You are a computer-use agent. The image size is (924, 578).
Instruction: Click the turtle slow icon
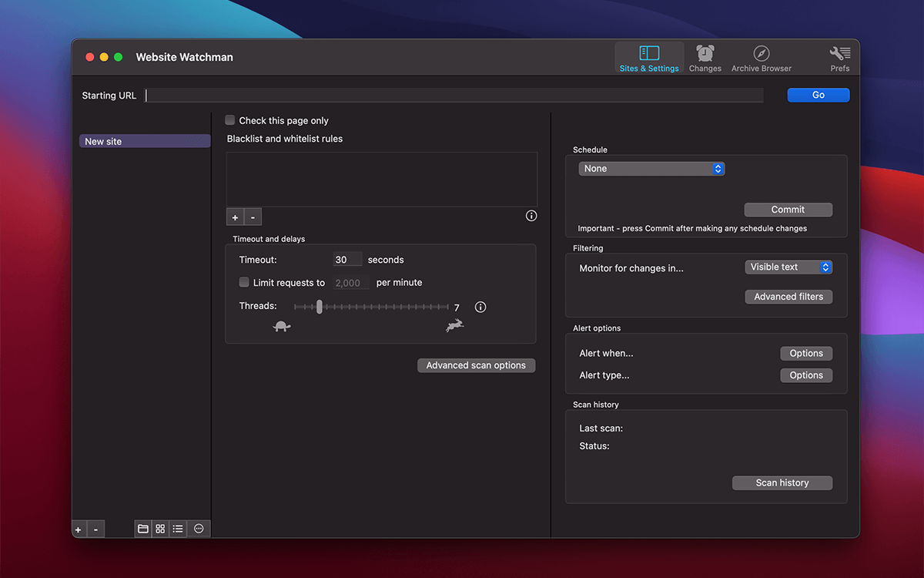tap(282, 327)
